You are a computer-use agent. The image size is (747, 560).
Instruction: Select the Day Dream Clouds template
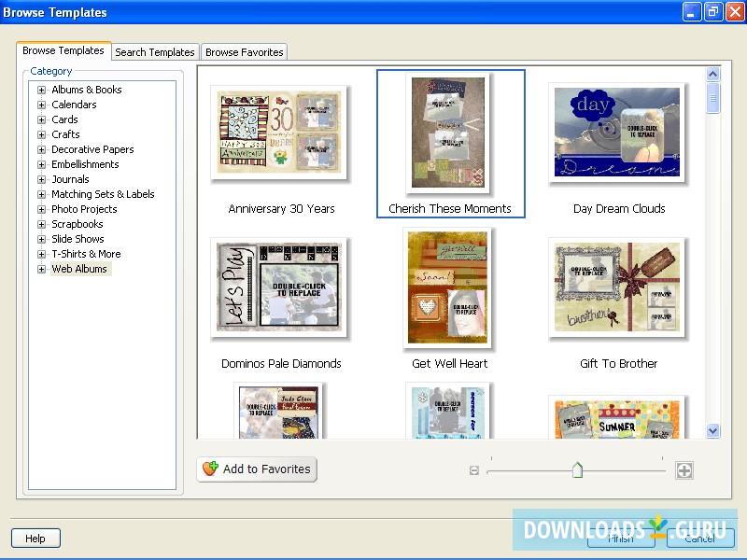pos(618,133)
